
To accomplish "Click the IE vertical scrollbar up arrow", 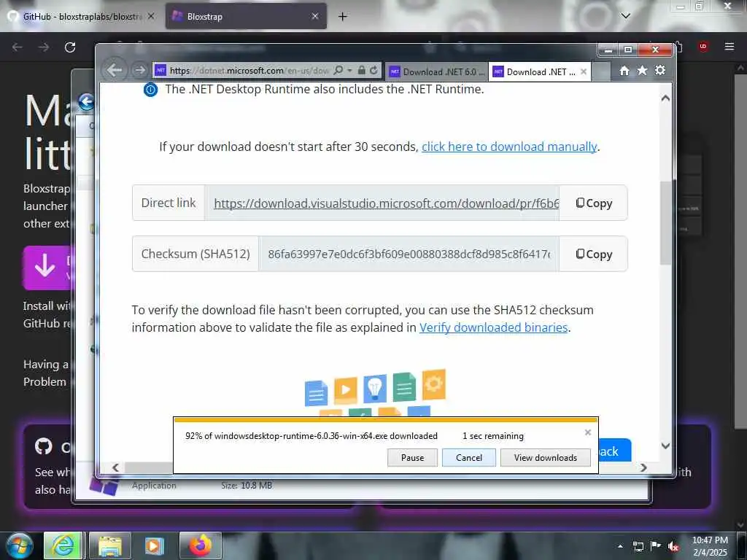I will point(665,98).
